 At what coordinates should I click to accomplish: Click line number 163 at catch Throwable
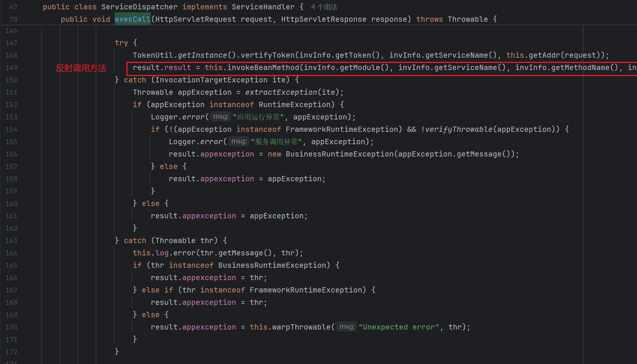[11, 241]
